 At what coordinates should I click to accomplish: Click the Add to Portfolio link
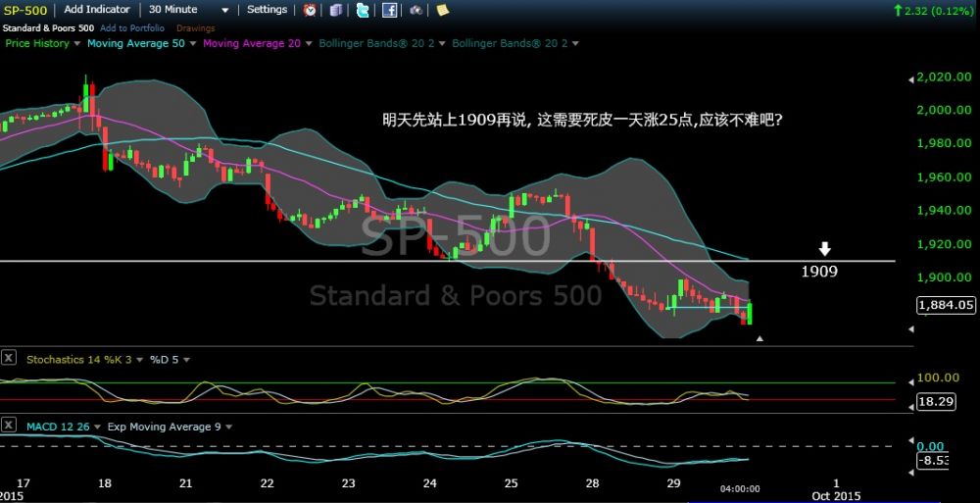pos(133,27)
